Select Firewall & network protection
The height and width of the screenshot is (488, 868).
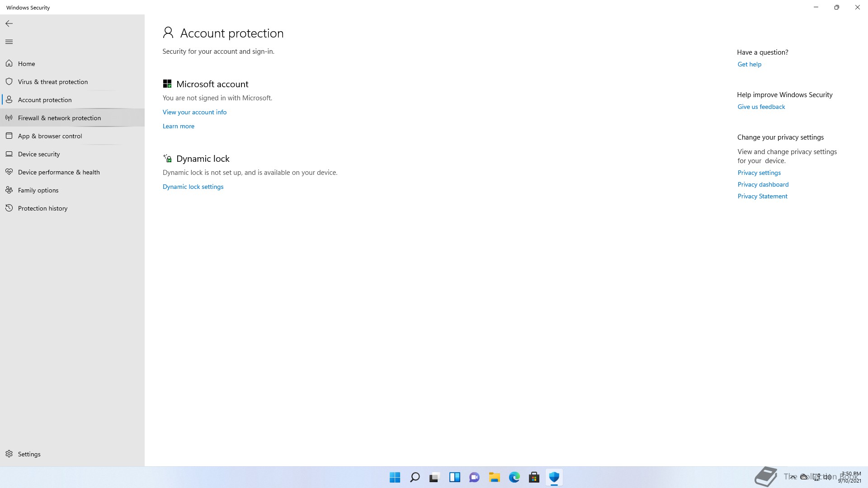[72, 118]
